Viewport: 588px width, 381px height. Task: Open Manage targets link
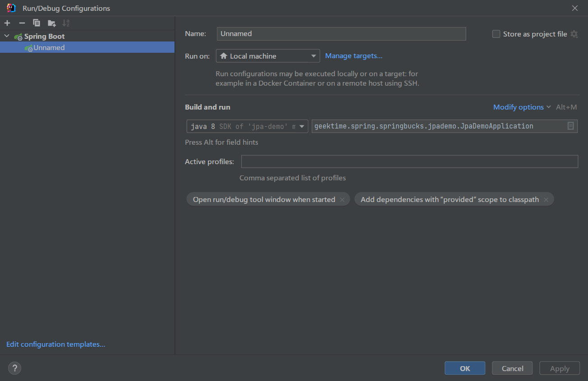point(354,56)
